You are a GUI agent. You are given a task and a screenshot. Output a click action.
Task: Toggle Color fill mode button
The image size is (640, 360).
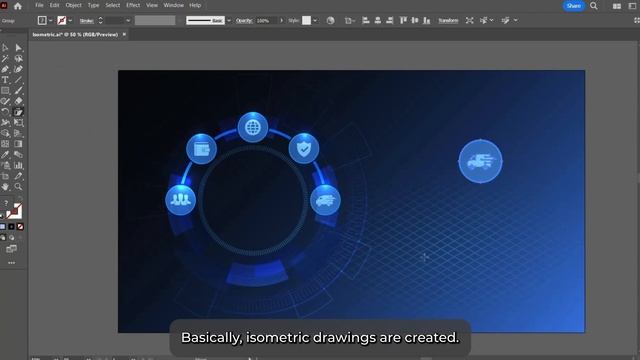coord(3,227)
